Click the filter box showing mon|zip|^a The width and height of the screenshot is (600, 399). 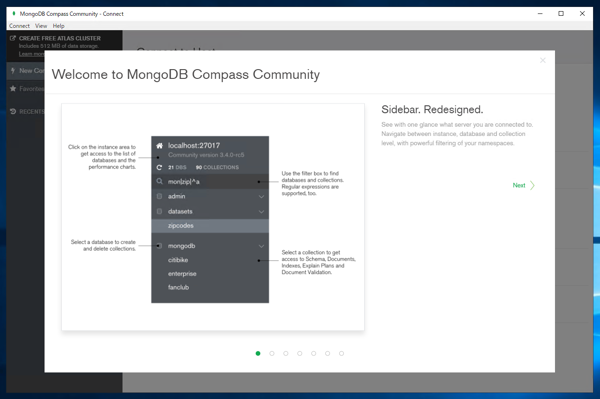coord(210,181)
